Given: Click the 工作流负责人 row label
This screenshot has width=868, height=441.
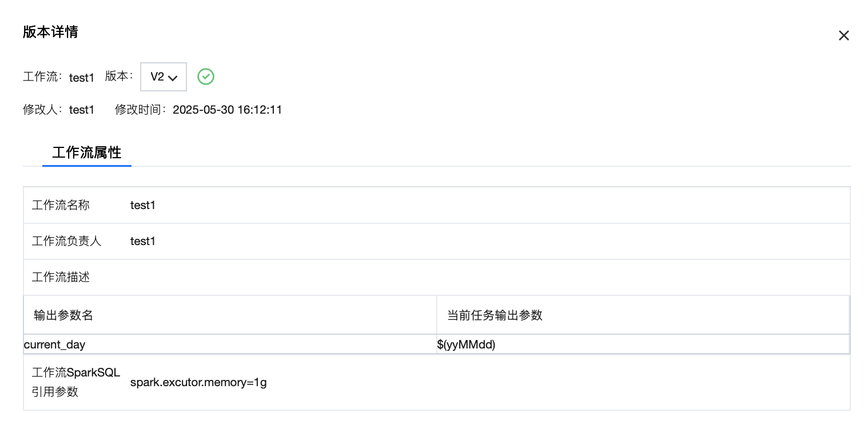Looking at the screenshot, I should coord(66,241).
